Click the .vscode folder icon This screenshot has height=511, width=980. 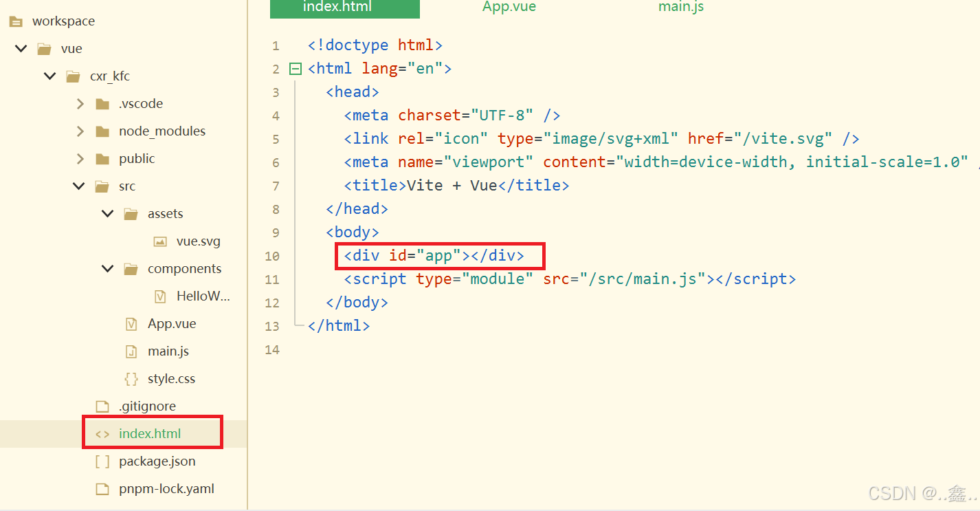click(x=102, y=104)
